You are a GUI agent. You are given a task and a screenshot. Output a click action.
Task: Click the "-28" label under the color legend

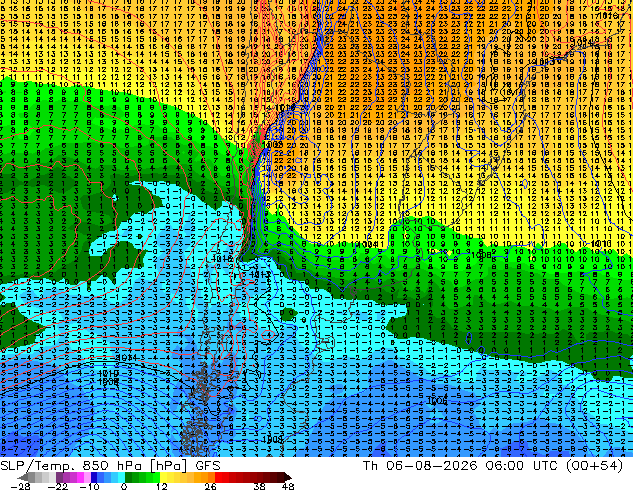(x=21, y=486)
